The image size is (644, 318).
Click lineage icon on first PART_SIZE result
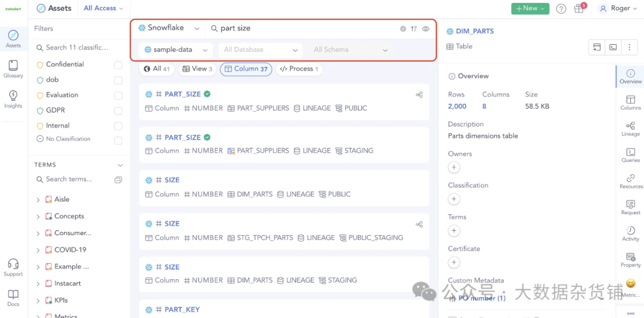419,95
